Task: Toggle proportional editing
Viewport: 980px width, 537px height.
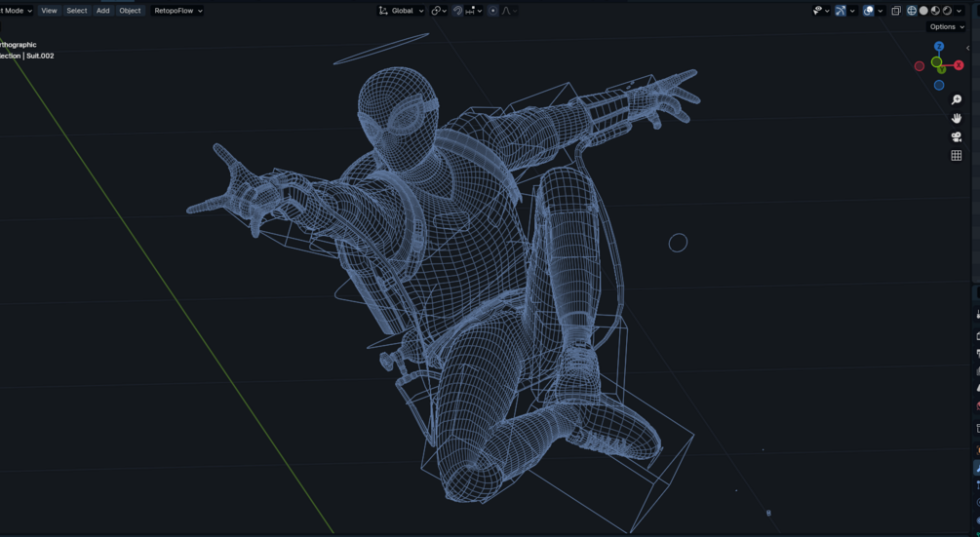Action: (493, 11)
